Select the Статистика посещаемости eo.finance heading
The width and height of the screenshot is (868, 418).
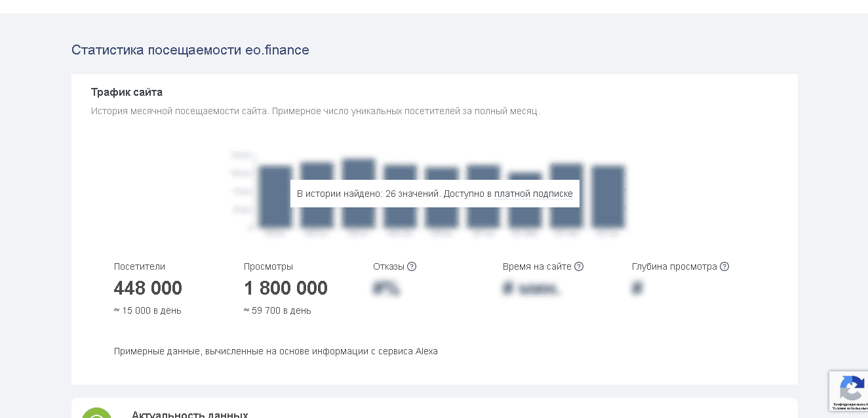[190, 50]
